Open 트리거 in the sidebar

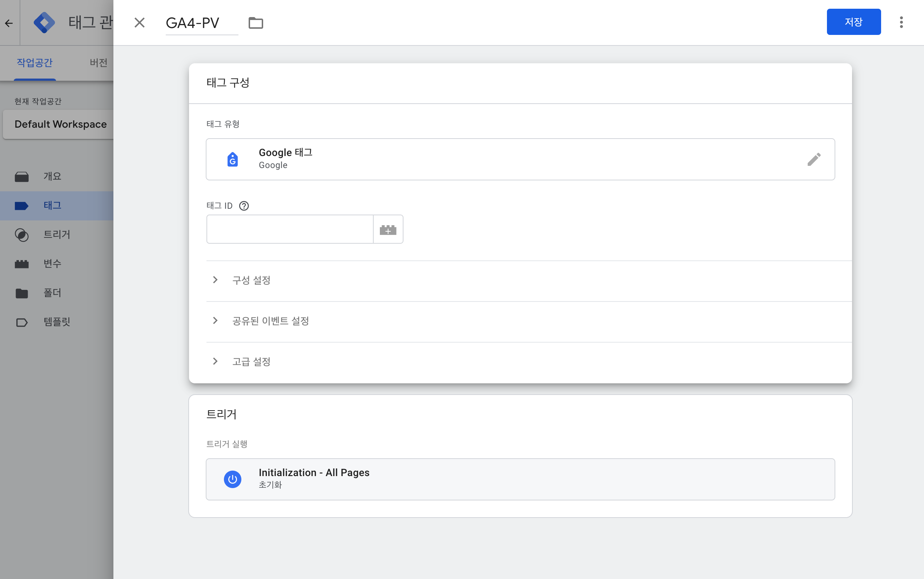(x=57, y=234)
